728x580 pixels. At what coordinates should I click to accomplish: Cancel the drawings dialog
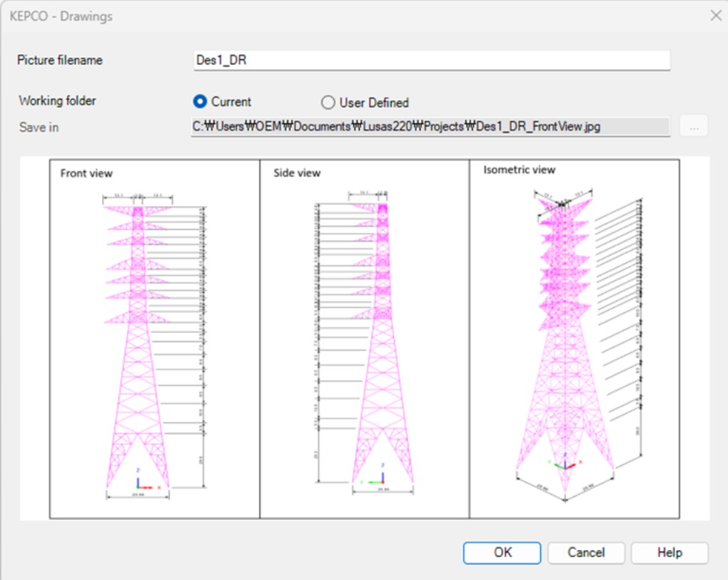[x=586, y=553]
